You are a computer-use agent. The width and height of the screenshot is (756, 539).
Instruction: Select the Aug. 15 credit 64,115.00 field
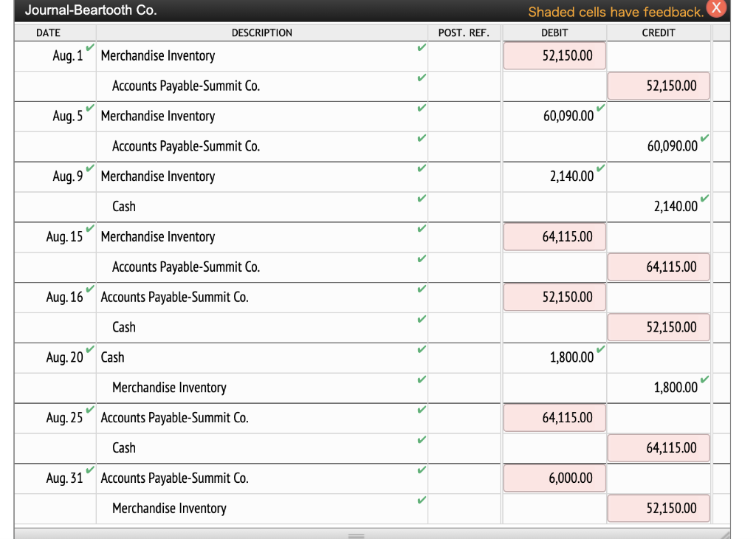[x=659, y=267]
